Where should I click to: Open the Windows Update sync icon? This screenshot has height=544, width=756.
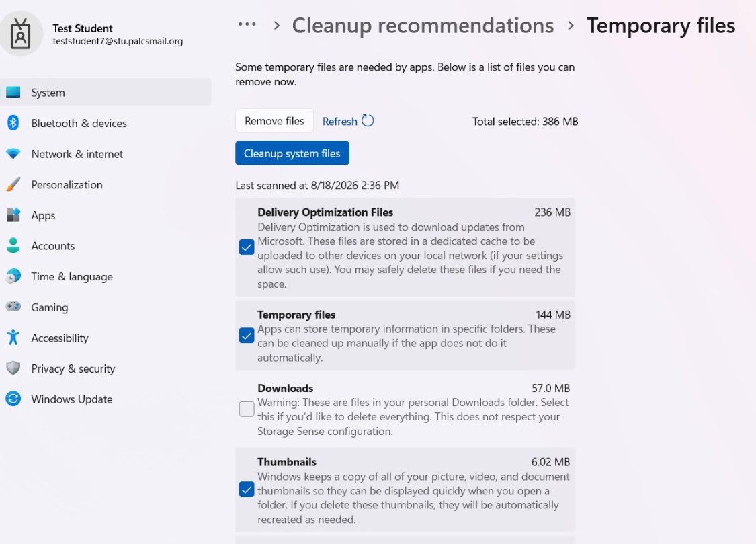(13, 399)
